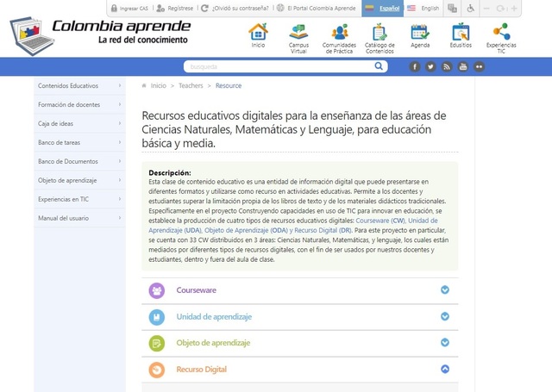Click Teachers in the breadcrumb
The width and height of the screenshot is (552, 392).
(x=191, y=85)
